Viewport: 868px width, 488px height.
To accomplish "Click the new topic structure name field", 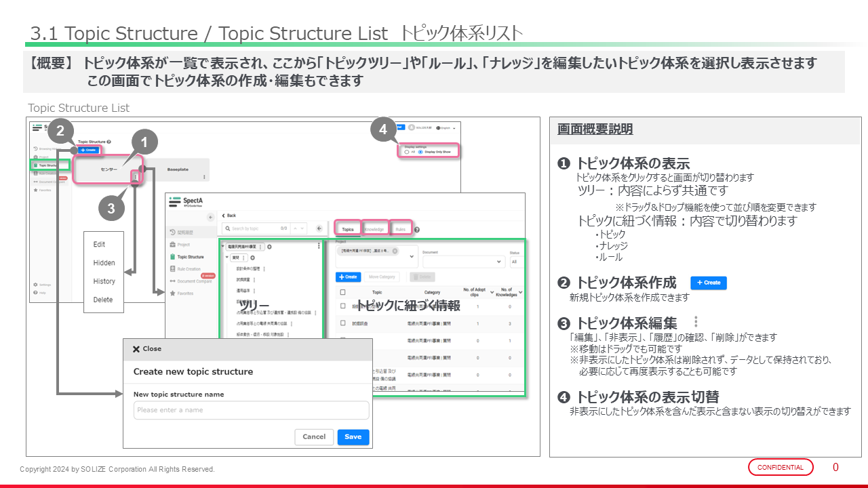I will [x=251, y=410].
